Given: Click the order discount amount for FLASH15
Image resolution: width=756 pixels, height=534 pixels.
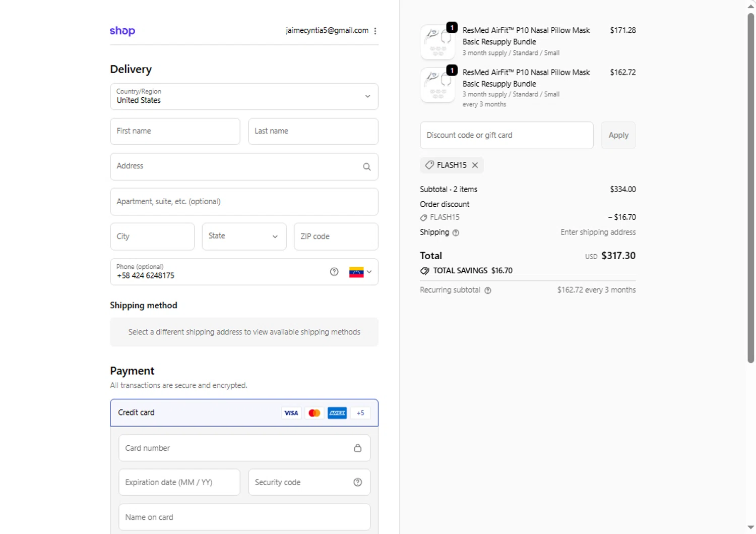Looking at the screenshot, I should point(622,217).
